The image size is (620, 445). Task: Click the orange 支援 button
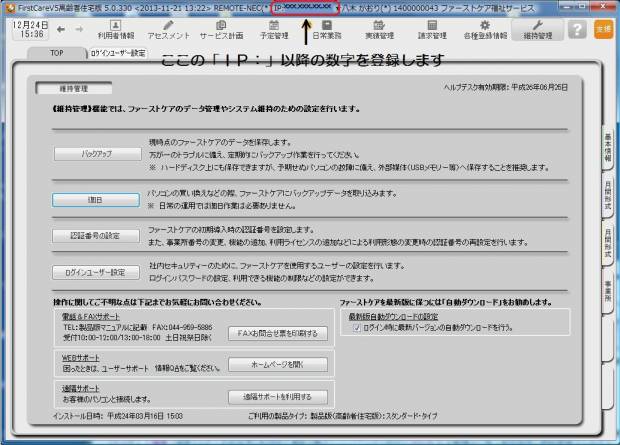[603, 29]
